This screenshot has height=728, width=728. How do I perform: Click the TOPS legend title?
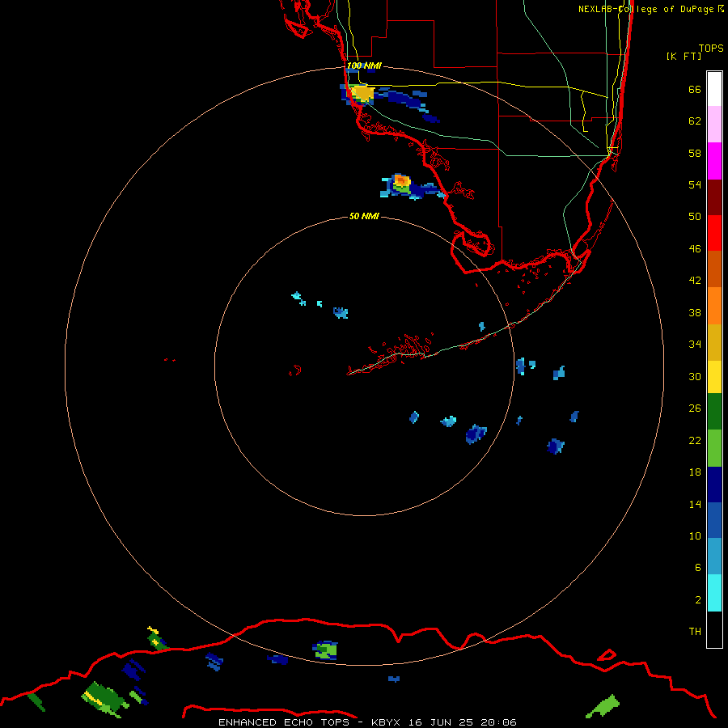point(711,48)
